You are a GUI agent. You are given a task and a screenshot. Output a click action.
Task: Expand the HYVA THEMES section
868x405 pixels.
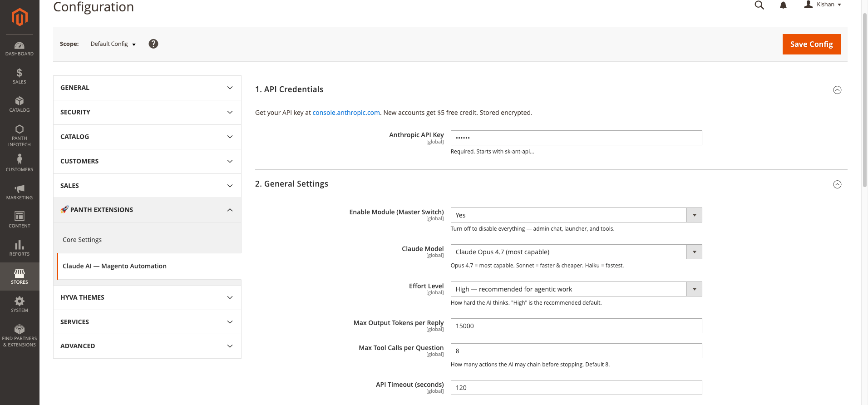(147, 297)
